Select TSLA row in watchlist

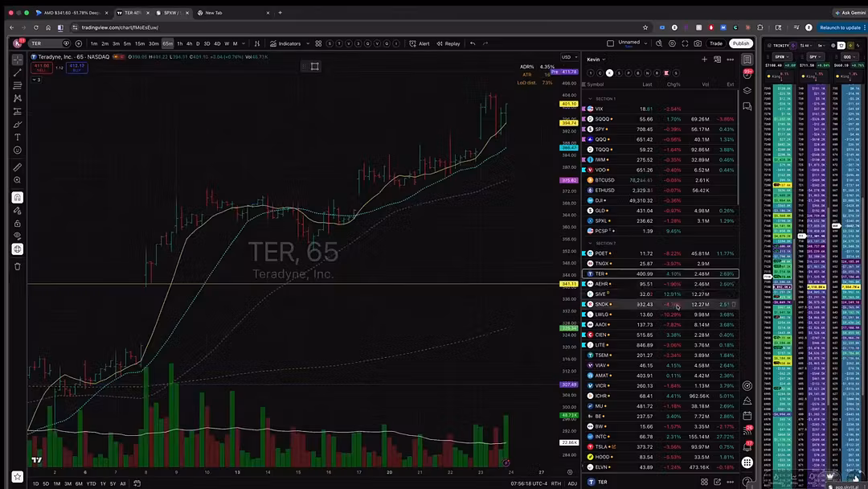coord(660,447)
